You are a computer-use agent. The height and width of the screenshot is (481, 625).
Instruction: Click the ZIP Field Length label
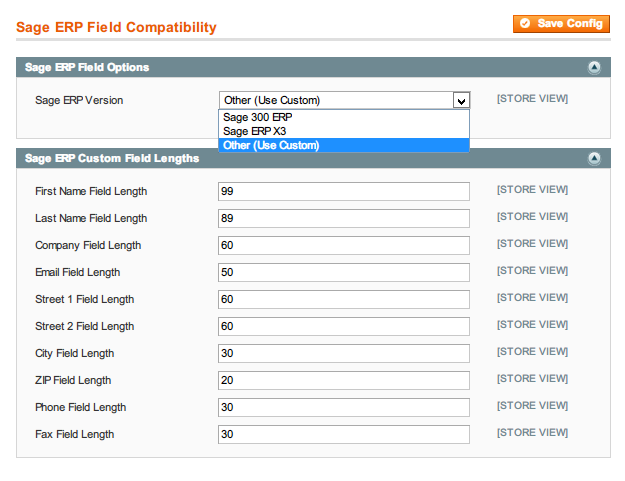coord(73,381)
